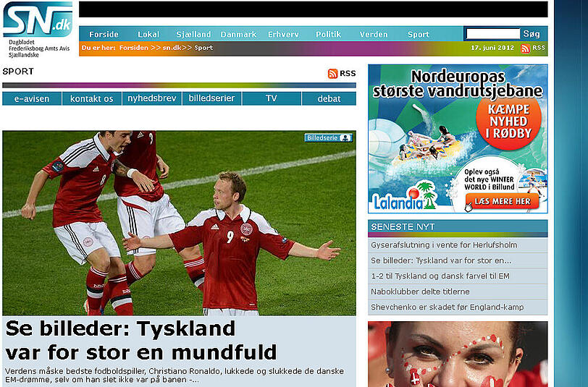
Task: Click the date 17. juni 2012
Action: click(492, 48)
